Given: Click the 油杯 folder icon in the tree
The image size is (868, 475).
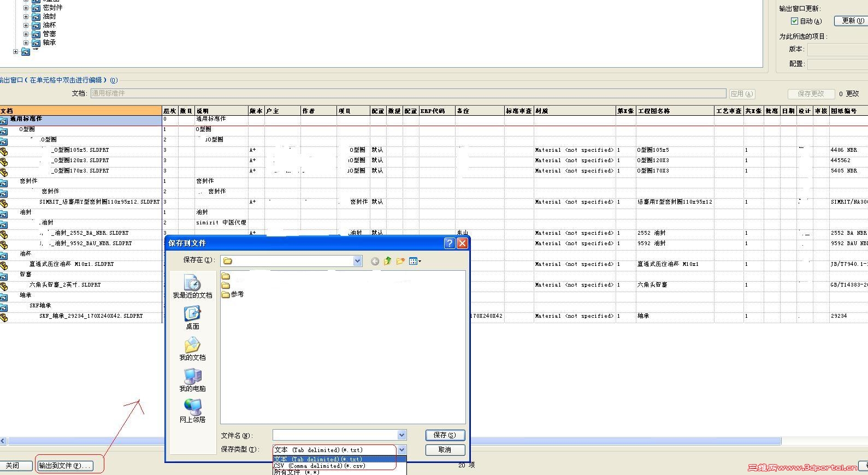Looking at the screenshot, I should point(36,25).
